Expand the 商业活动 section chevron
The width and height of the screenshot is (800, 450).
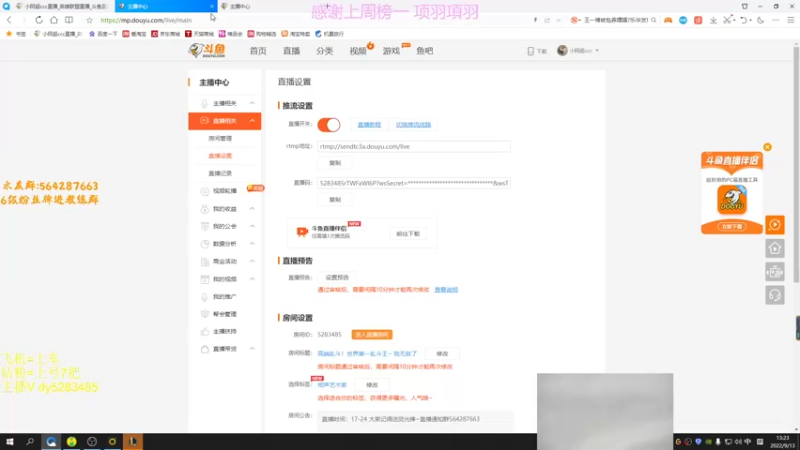pos(252,261)
